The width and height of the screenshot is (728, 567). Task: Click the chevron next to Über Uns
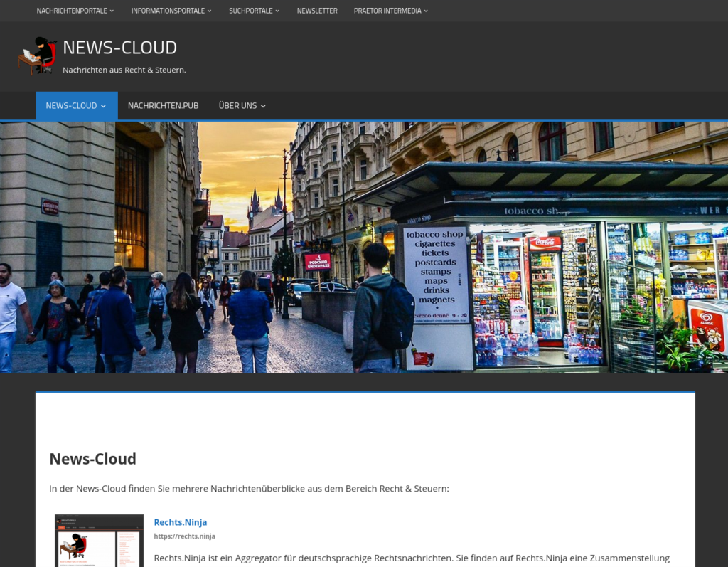point(263,107)
